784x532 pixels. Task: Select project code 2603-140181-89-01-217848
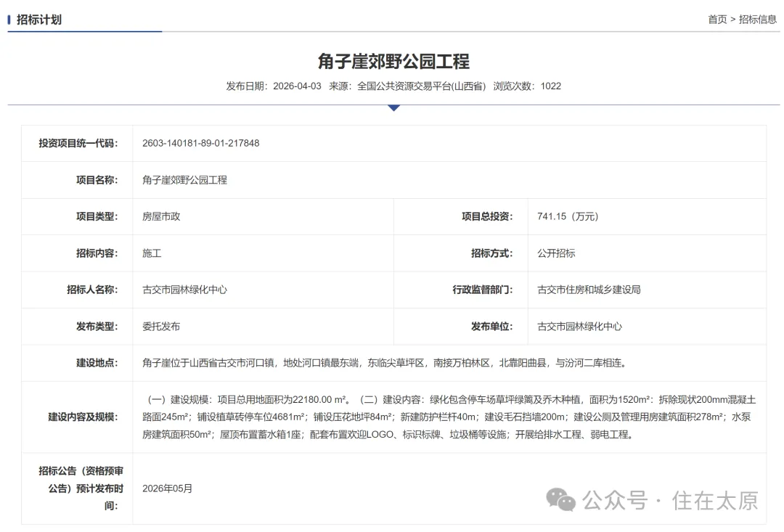[201, 143]
